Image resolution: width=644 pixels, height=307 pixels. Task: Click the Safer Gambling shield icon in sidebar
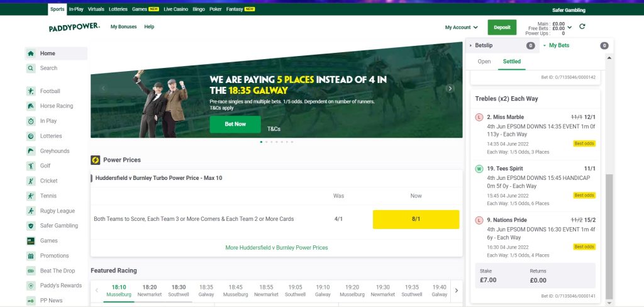(x=31, y=226)
